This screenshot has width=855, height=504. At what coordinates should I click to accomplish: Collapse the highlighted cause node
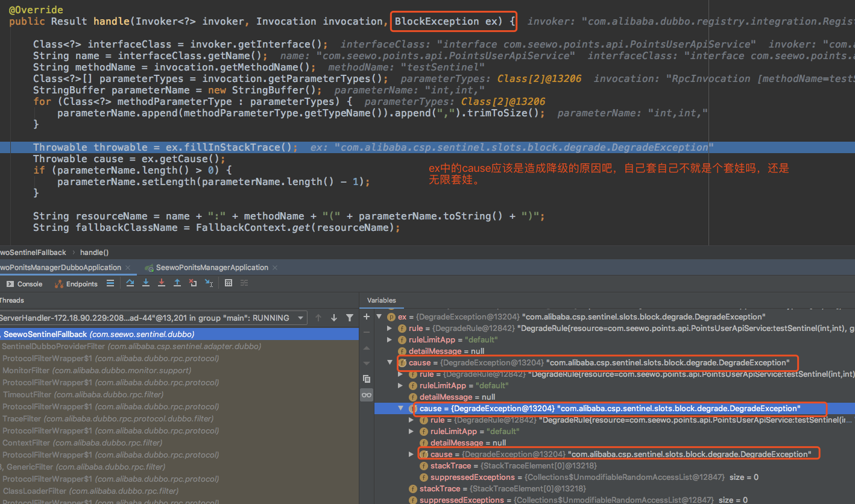(x=401, y=409)
